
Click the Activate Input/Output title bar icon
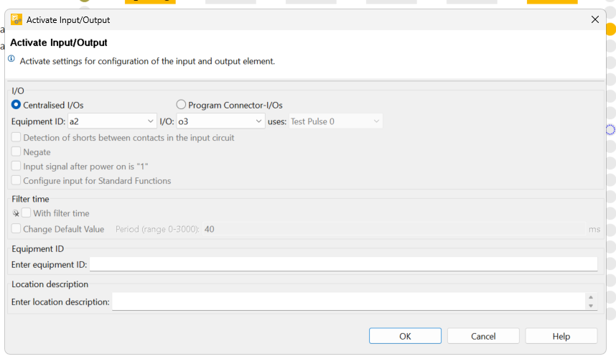click(16, 19)
